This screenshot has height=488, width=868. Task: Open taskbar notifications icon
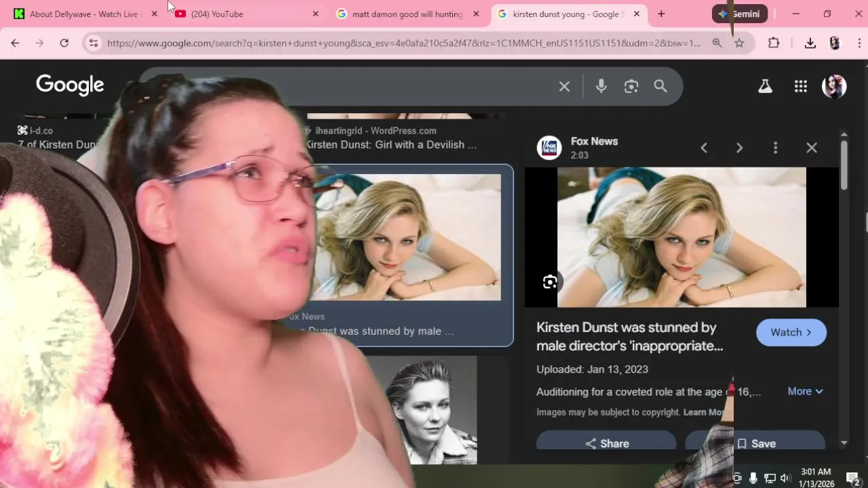click(x=853, y=479)
